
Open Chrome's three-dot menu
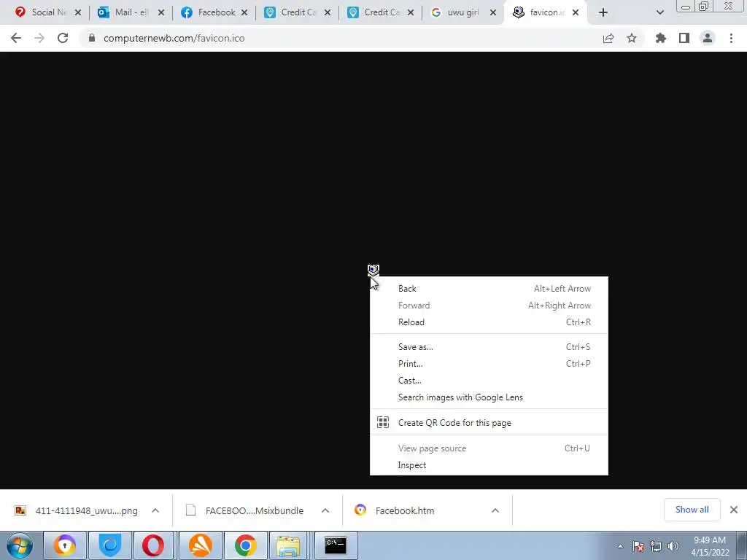(731, 38)
